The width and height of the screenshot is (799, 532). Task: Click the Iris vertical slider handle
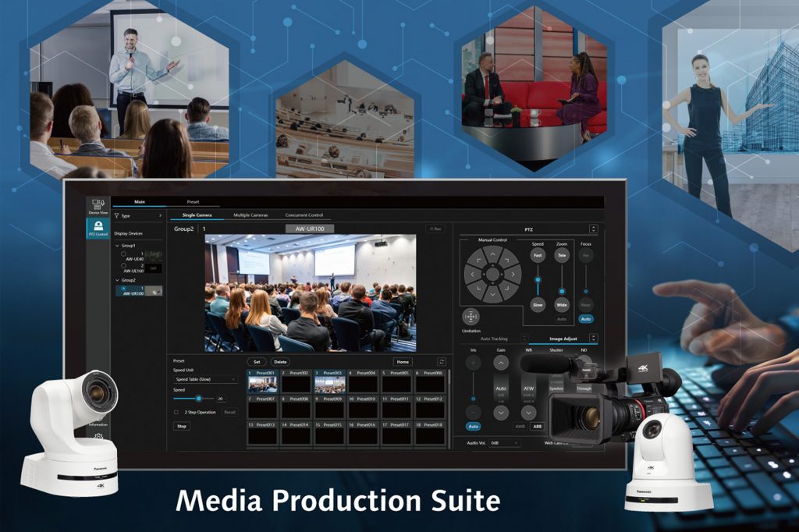click(x=474, y=399)
